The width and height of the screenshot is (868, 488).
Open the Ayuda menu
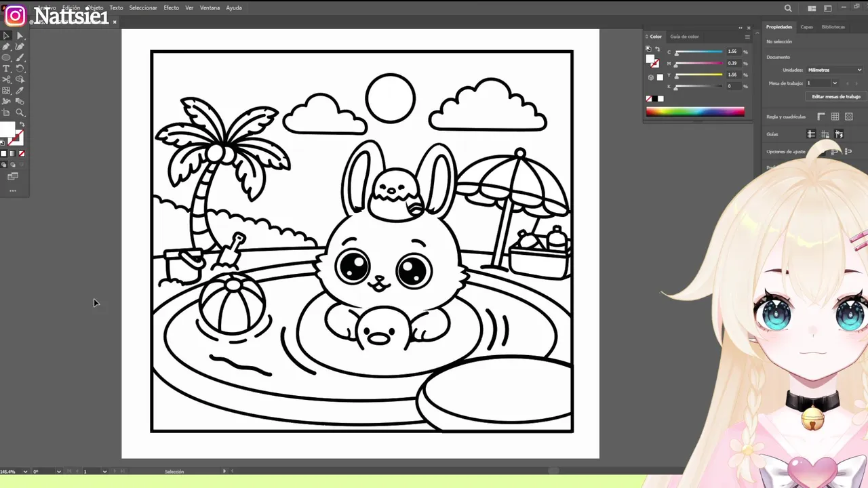tap(234, 8)
